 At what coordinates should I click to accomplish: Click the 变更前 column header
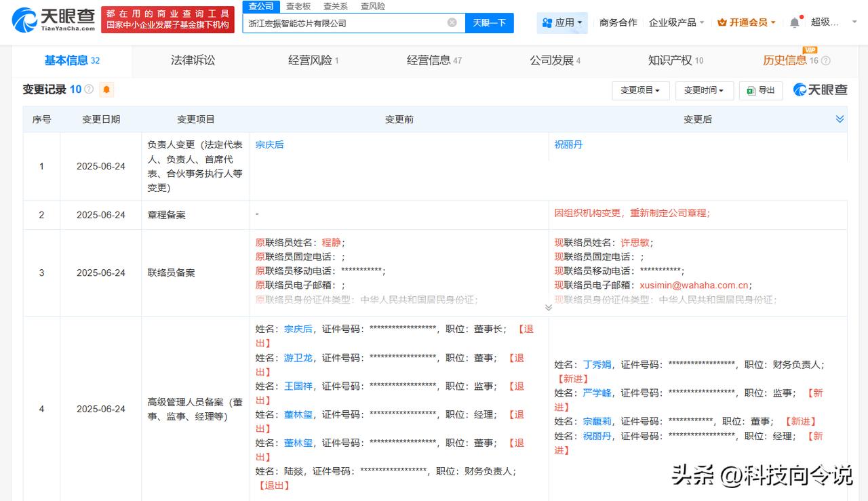(x=399, y=119)
